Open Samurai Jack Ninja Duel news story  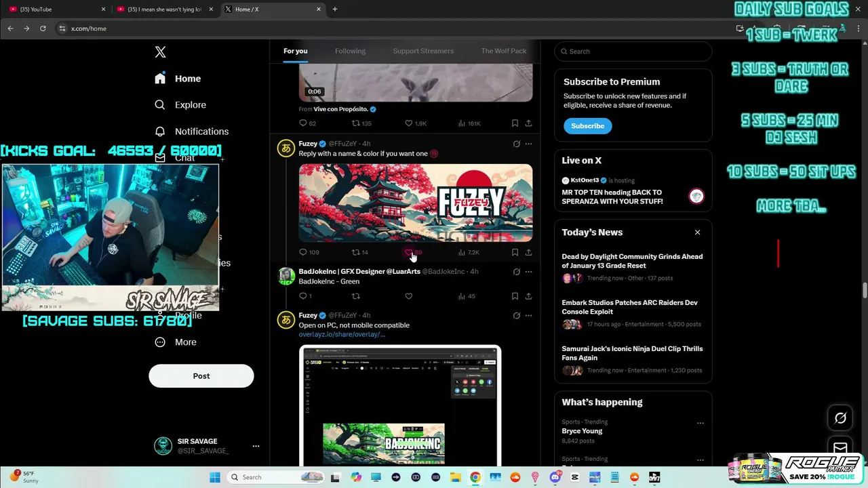pos(633,359)
